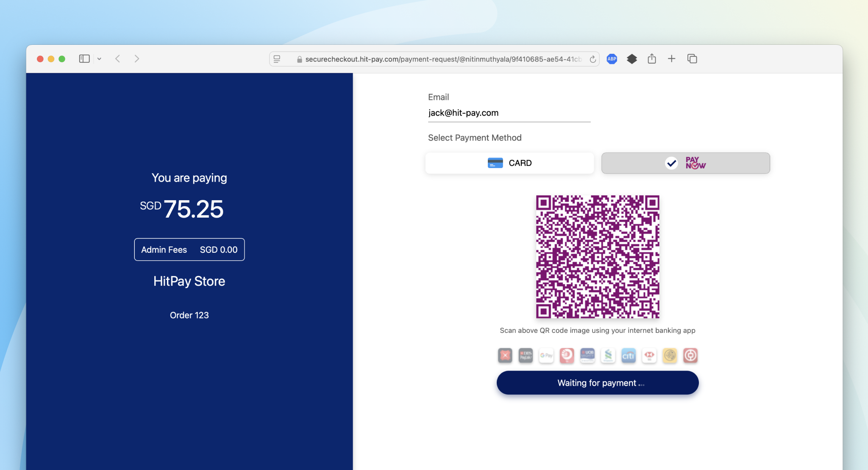Minimize the Safari window
This screenshot has width=868, height=470.
point(51,59)
